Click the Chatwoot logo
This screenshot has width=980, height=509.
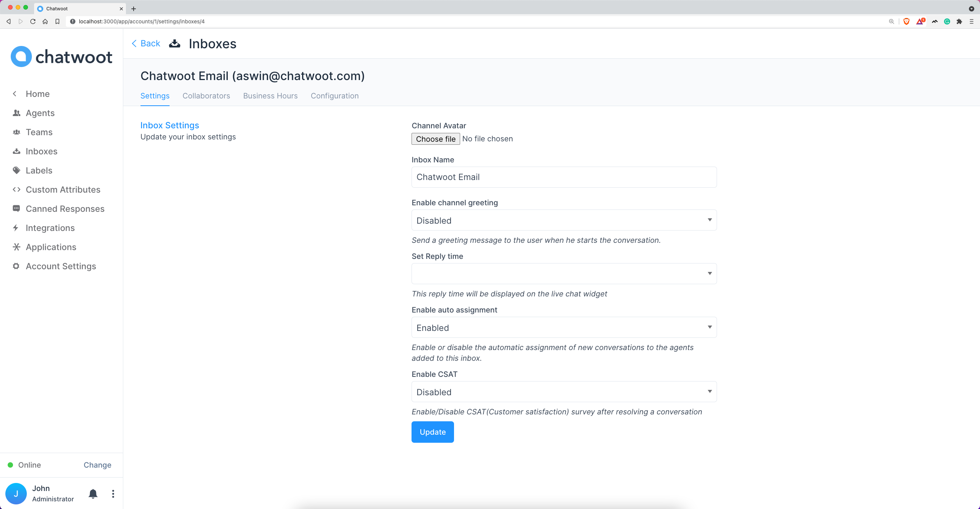pyautogui.click(x=61, y=57)
